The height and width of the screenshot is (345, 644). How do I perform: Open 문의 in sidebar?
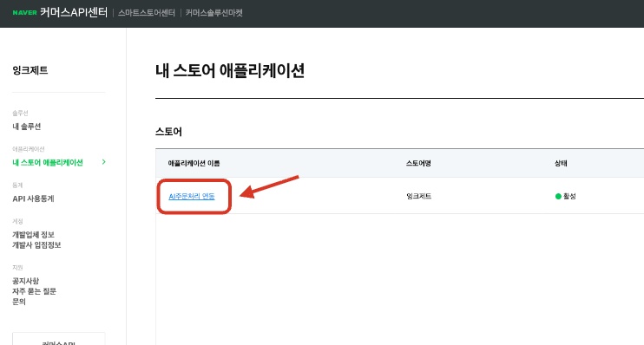(19, 302)
